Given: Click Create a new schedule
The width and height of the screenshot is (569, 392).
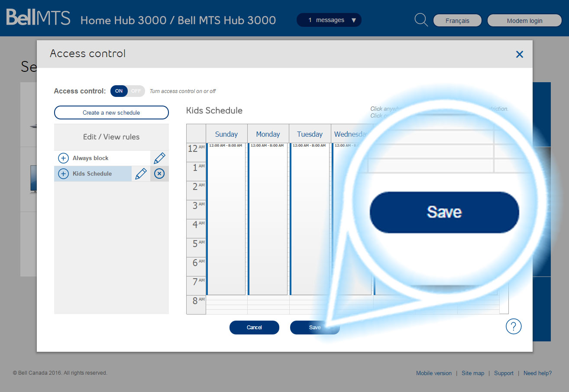Looking at the screenshot, I should click(x=111, y=112).
